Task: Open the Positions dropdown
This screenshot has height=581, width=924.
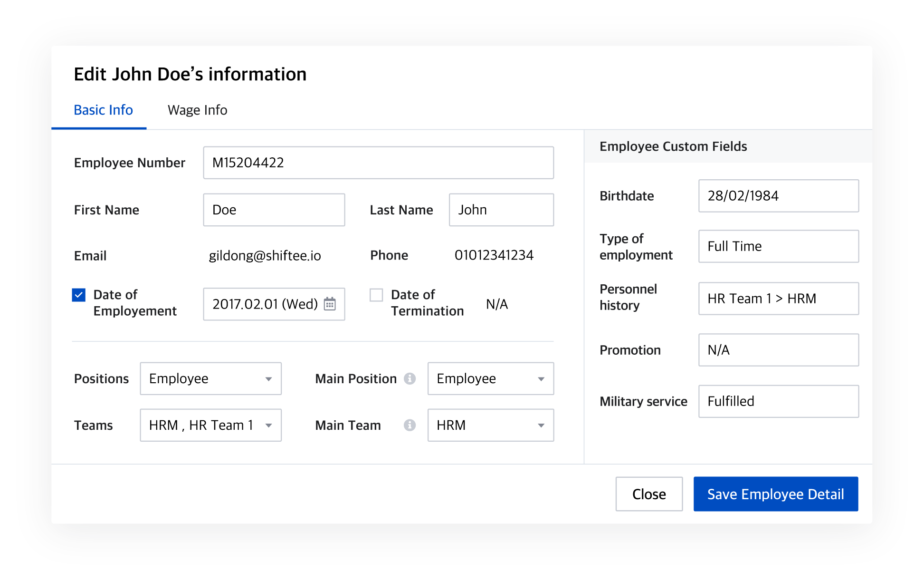Action: pyautogui.click(x=211, y=378)
